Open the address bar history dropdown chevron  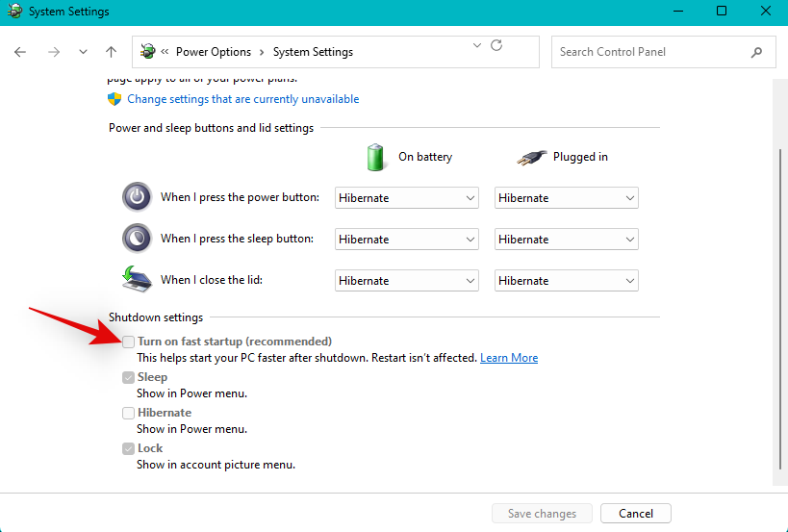(477, 45)
